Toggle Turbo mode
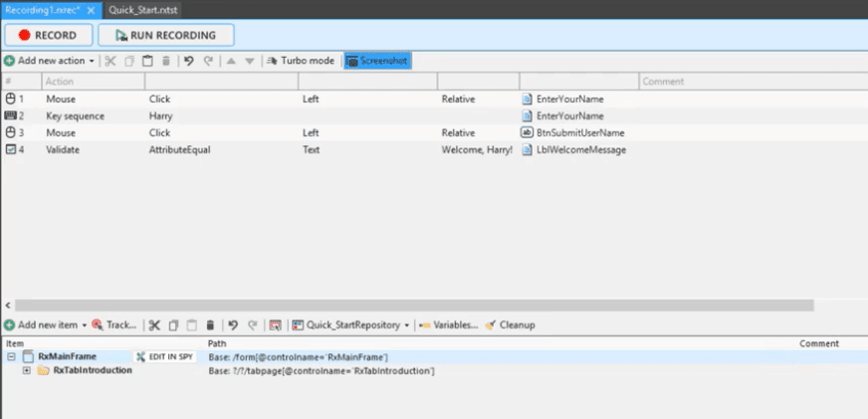Screen dimensions: 868x419 [x=301, y=61]
